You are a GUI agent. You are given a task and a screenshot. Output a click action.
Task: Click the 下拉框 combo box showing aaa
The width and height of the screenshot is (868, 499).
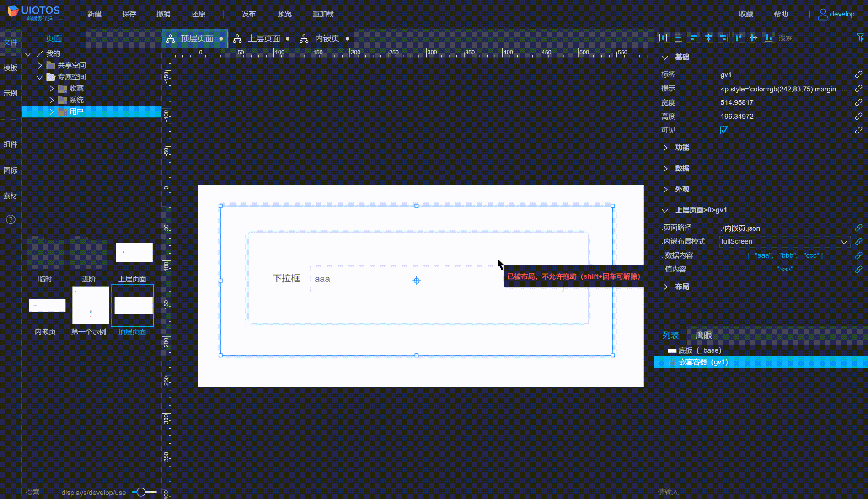(x=436, y=279)
